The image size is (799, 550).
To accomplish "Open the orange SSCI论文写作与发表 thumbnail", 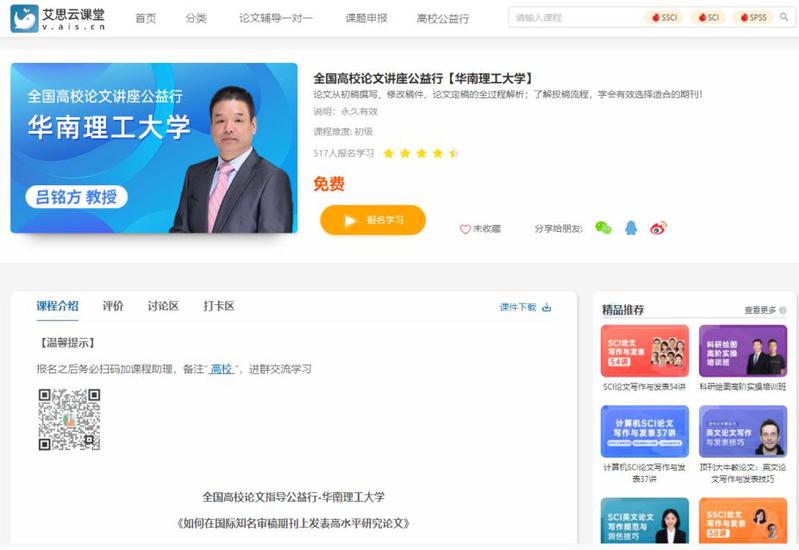I will click(x=743, y=520).
